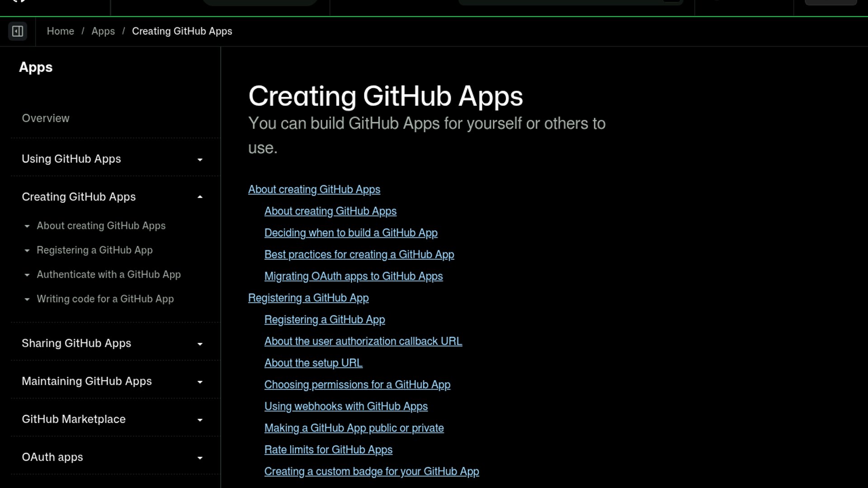The image size is (868, 488).
Task: Expand Registering a GitHub App caret
Action: coord(27,250)
